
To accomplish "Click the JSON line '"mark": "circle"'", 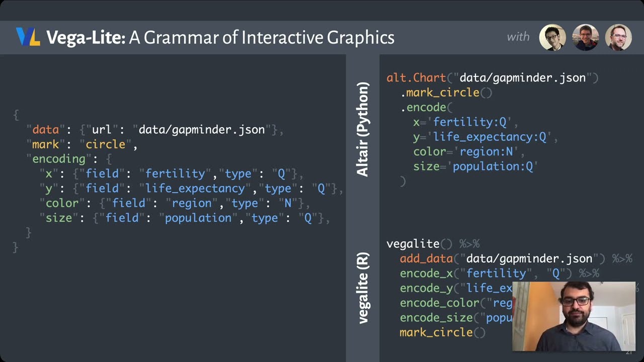I will pyautogui.click(x=82, y=144).
